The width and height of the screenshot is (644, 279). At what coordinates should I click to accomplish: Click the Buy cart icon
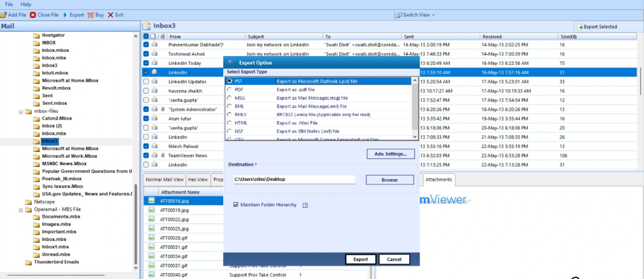(91, 15)
